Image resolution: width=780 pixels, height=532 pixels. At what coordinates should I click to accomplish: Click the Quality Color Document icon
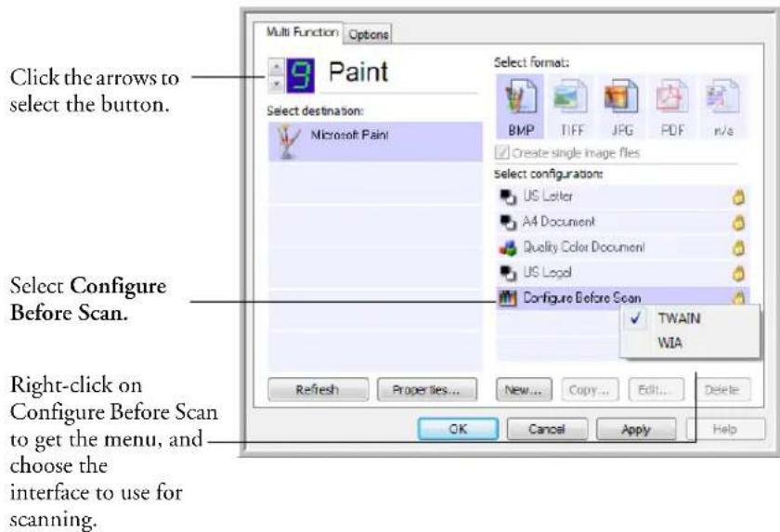point(508,248)
